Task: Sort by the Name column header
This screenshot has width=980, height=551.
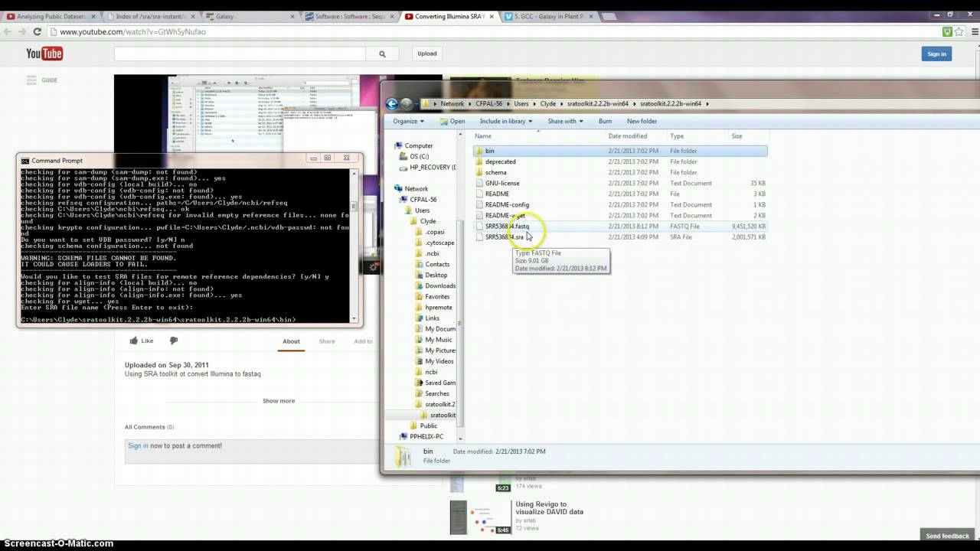Action: tap(483, 136)
